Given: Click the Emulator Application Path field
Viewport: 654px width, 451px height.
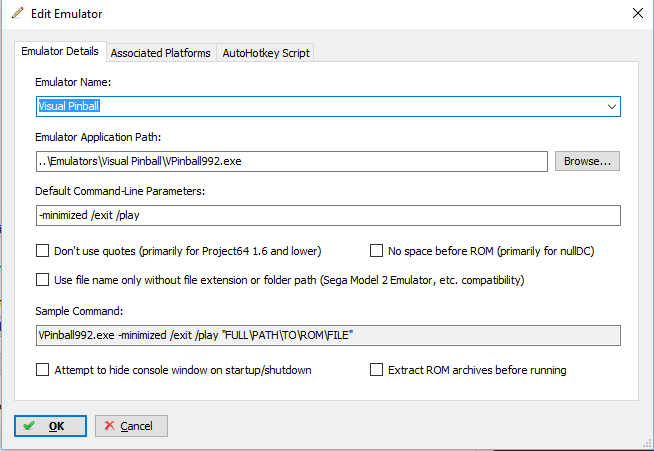Looking at the screenshot, I should point(292,161).
